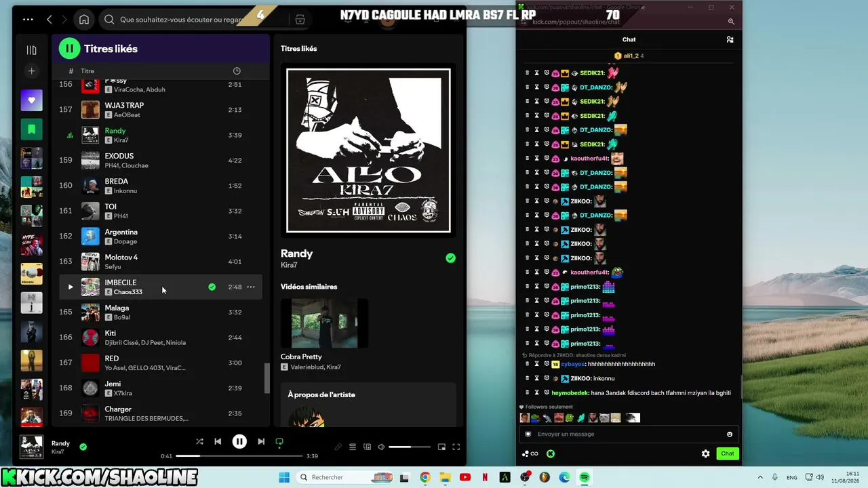Toggle liked checkmark in the bottom player bar
Image resolution: width=868 pixels, height=488 pixels.
(x=83, y=447)
